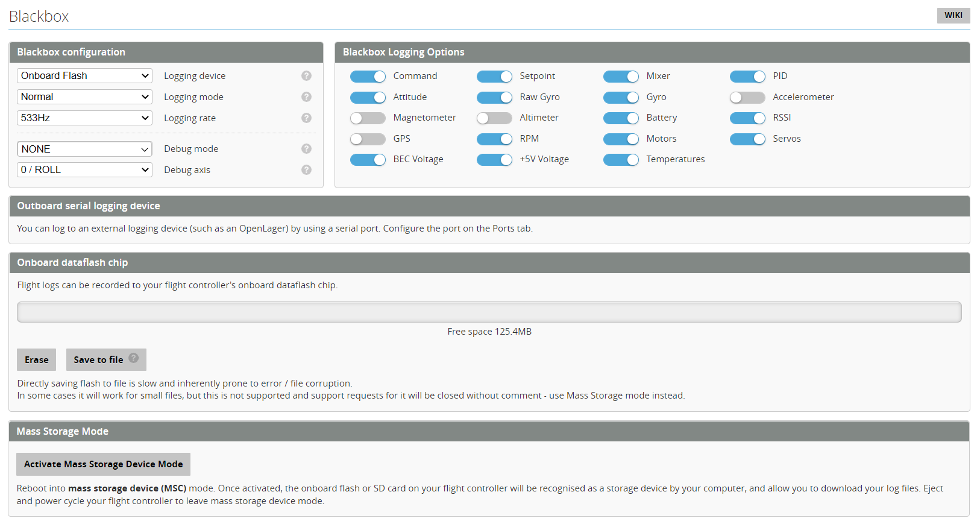
Task: Click help icon beside Logging mode
Action: (x=306, y=97)
